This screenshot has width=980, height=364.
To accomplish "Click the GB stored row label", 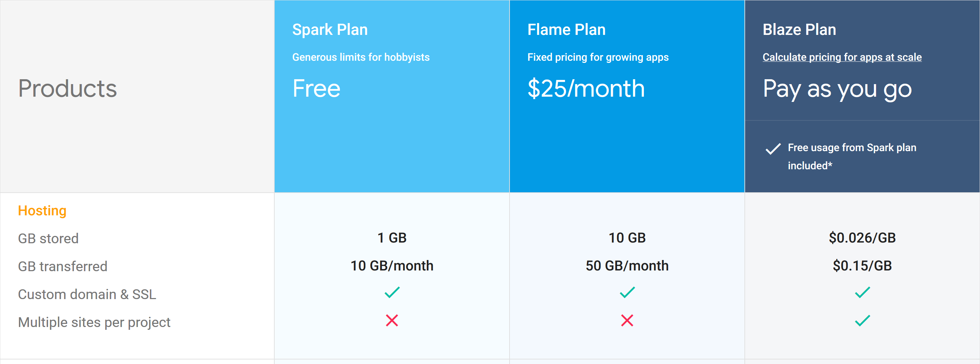I will tap(48, 238).
